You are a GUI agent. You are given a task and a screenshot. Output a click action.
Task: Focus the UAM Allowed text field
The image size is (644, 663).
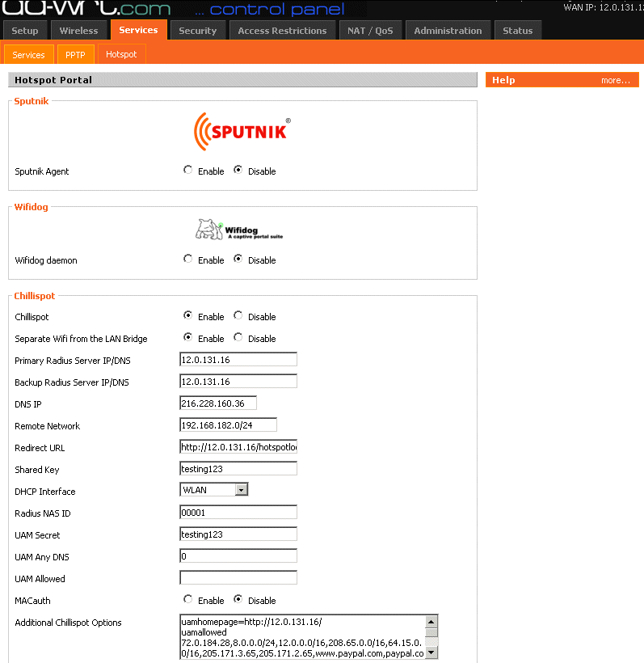pyautogui.click(x=238, y=578)
